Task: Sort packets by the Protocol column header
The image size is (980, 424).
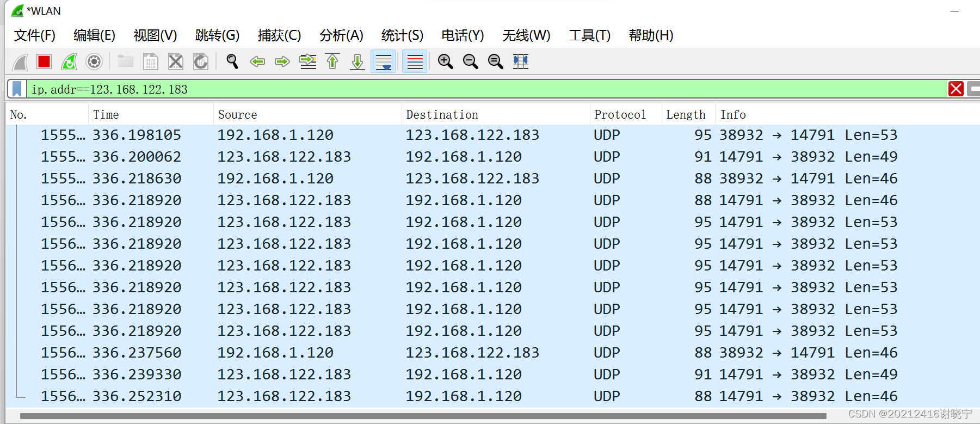Action: pos(626,114)
